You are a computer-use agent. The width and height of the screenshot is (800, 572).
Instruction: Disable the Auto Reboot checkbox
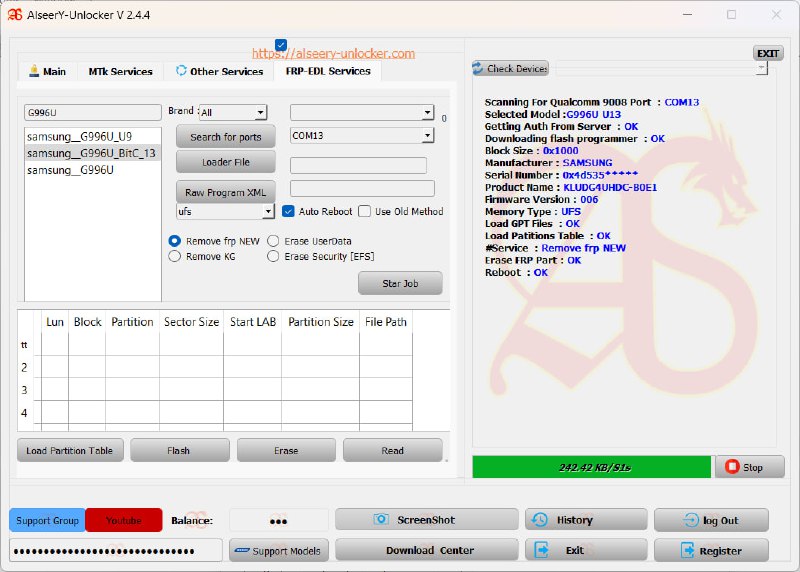(x=288, y=211)
